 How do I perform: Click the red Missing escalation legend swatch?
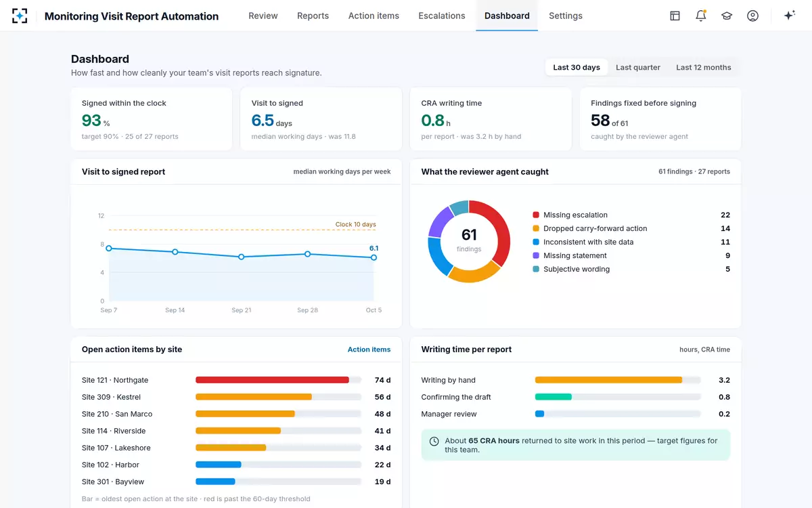(536, 215)
